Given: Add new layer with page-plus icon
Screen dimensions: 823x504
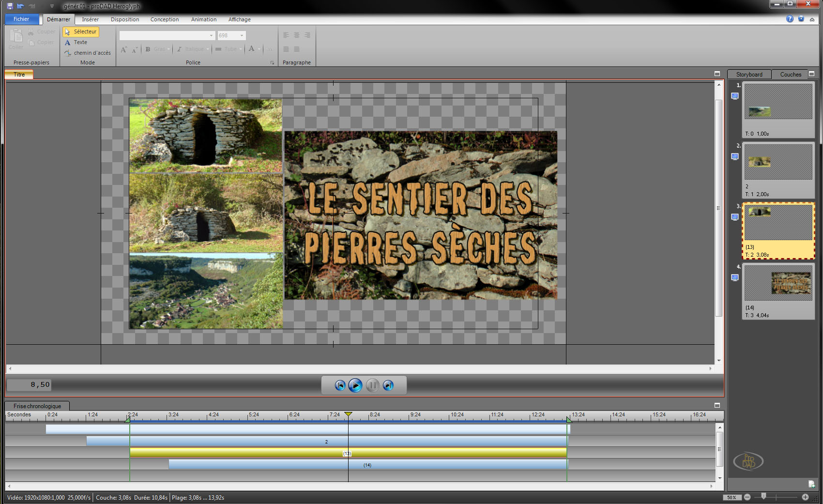Looking at the screenshot, I should click(x=811, y=484).
